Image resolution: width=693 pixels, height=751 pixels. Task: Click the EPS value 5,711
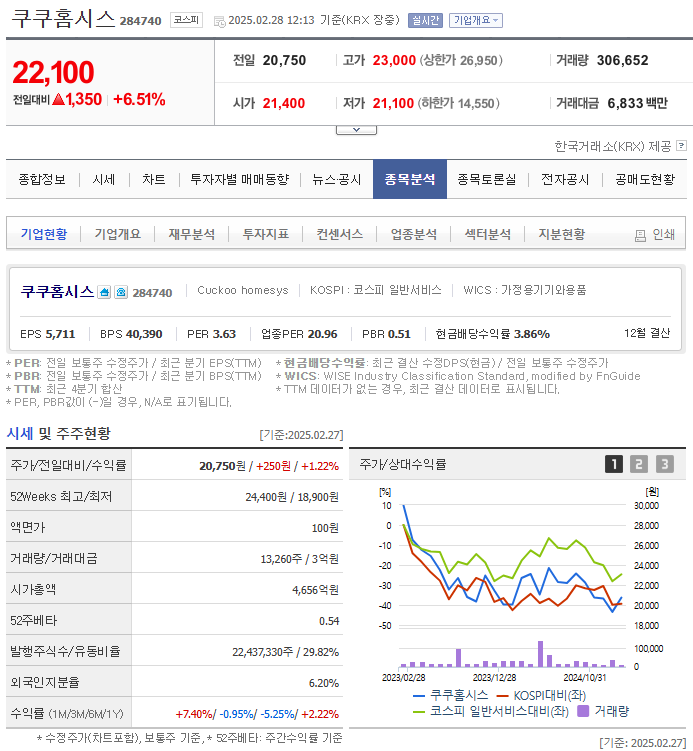[60, 334]
